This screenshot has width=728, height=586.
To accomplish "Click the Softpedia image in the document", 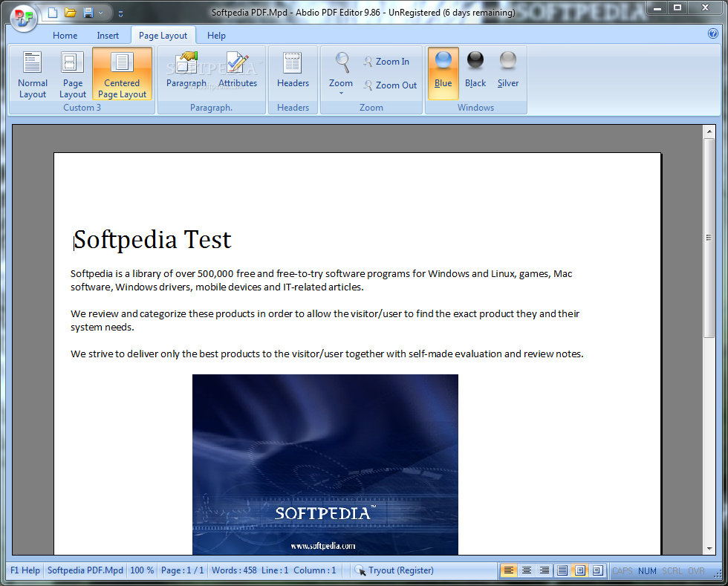I will (x=325, y=464).
